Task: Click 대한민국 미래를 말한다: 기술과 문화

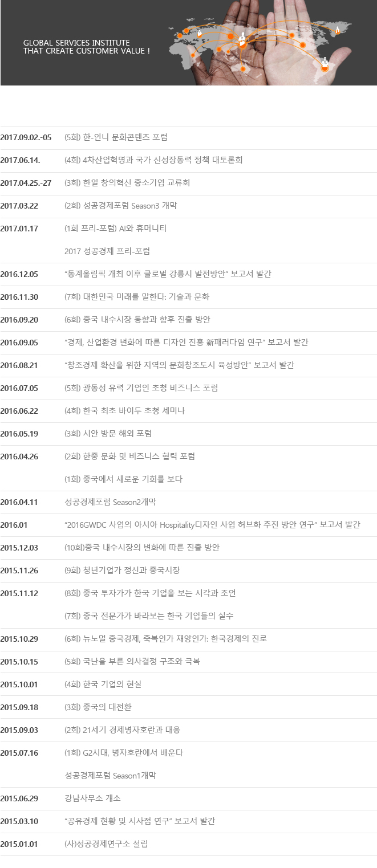Action: coord(137,296)
